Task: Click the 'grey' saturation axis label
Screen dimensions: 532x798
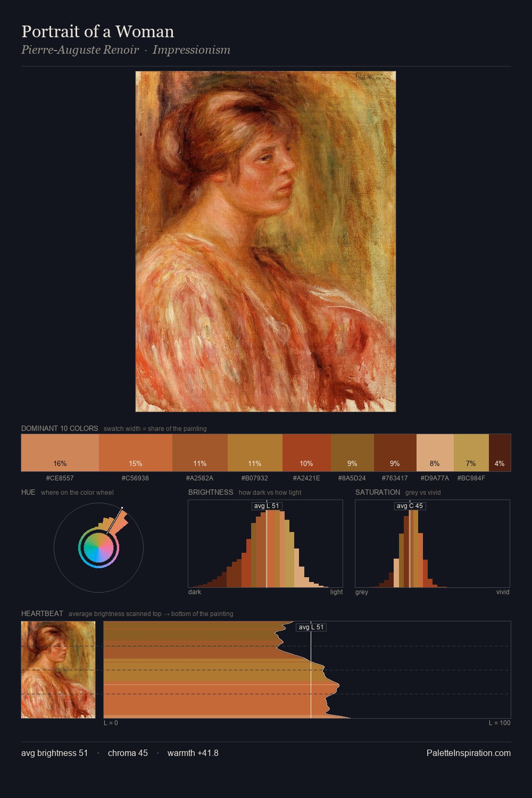Action: click(x=362, y=592)
